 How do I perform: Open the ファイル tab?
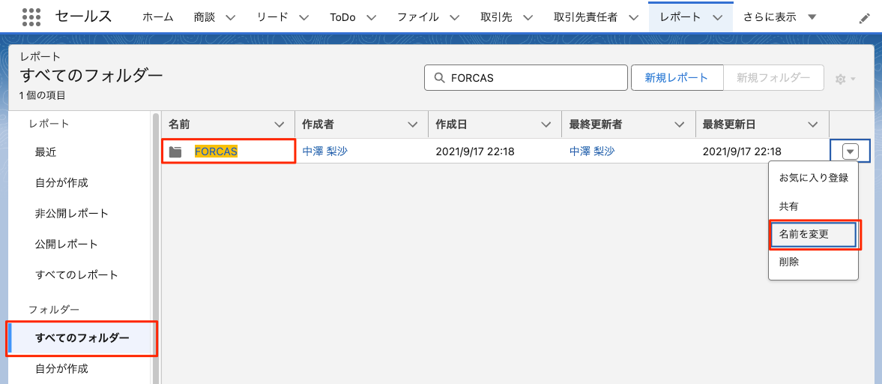pyautogui.click(x=418, y=17)
